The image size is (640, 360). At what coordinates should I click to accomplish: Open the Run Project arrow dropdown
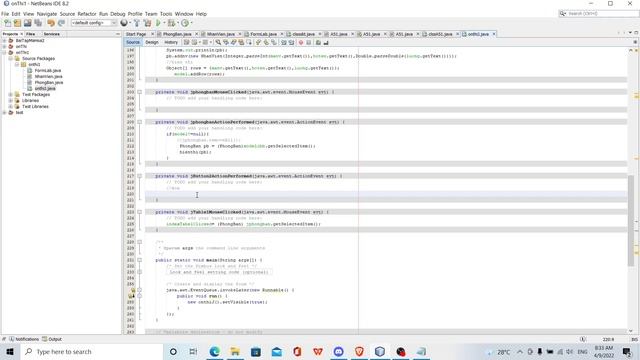point(164,23)
